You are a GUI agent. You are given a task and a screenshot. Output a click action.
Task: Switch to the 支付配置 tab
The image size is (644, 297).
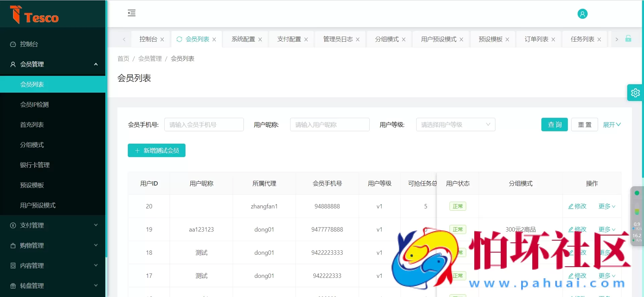point(289,39)
